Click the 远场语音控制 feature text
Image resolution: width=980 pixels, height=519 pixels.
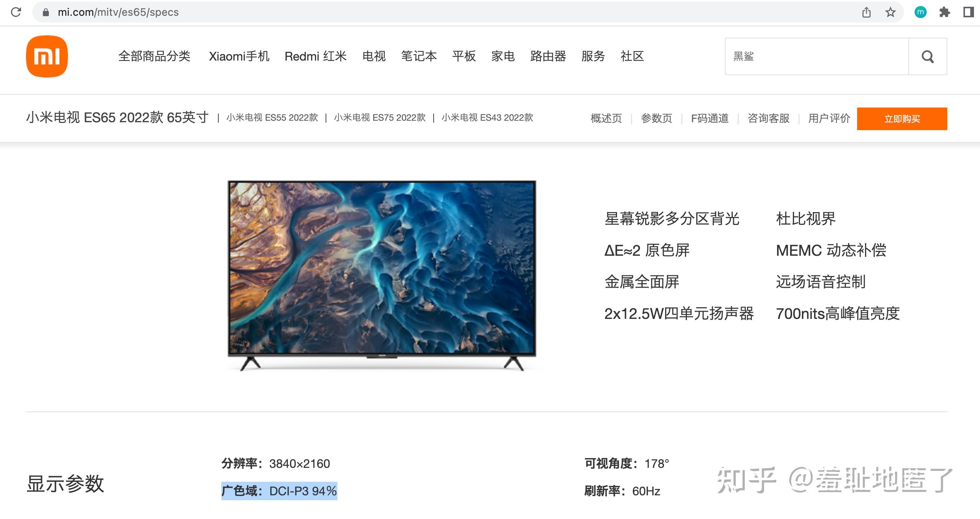(821, 282)
